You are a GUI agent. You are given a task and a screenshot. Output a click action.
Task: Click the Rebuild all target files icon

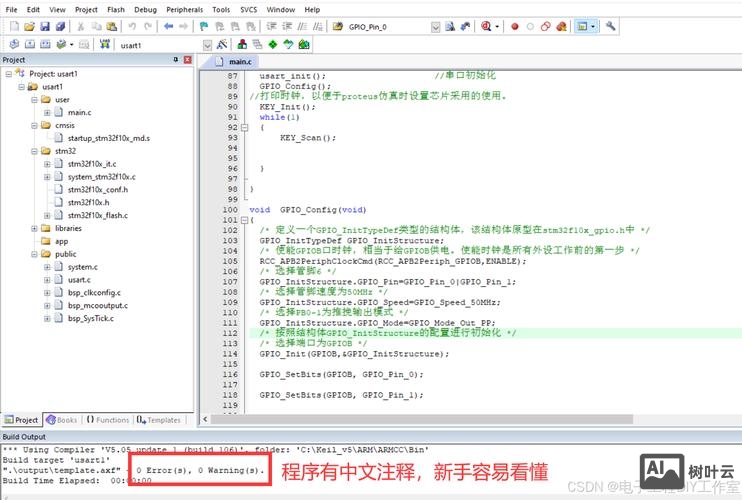pos(45,44)
